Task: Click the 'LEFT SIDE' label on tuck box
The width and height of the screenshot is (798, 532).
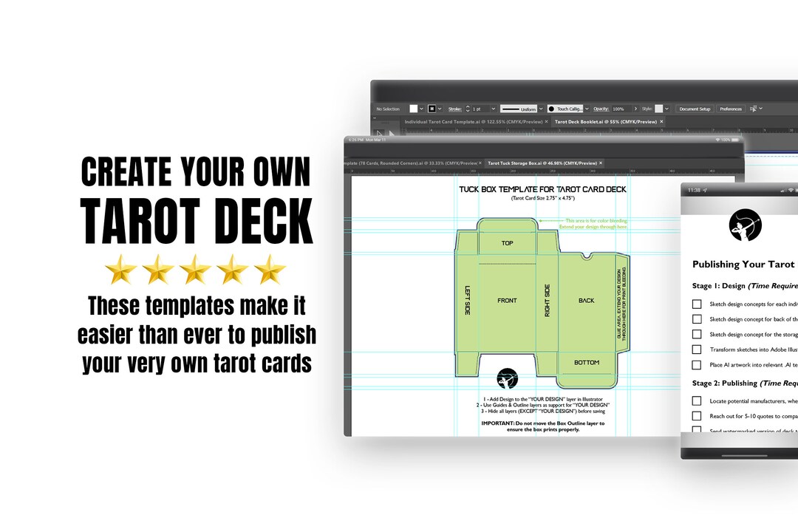Action: pos(467,301)
